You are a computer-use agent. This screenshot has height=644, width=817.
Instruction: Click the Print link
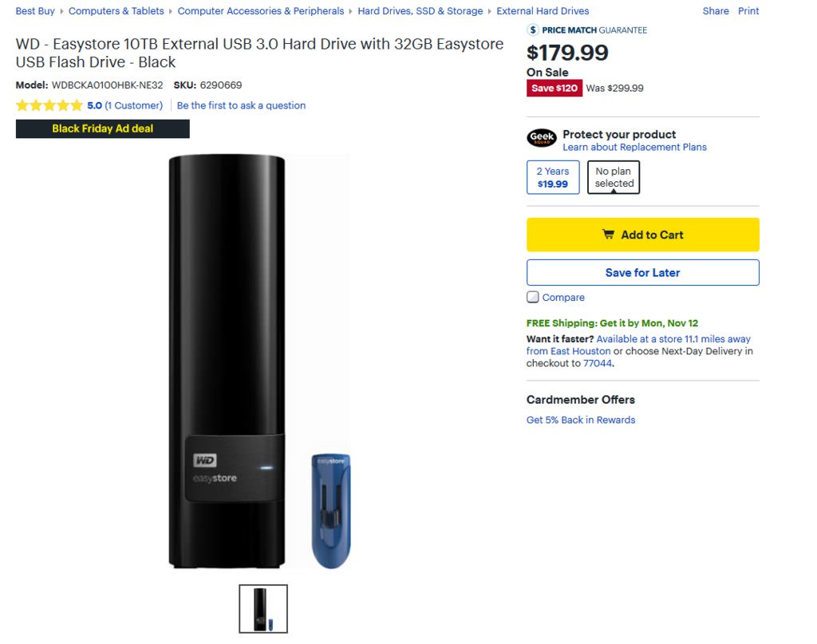(x=748, y=11)
